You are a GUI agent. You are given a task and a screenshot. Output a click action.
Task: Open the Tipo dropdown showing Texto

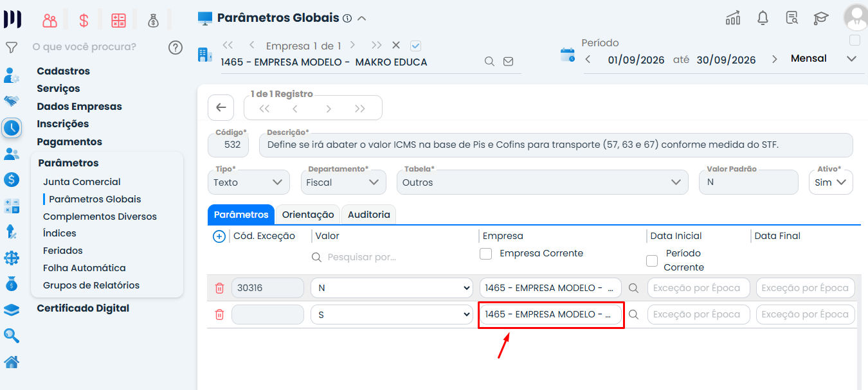(x=248, y=182)
